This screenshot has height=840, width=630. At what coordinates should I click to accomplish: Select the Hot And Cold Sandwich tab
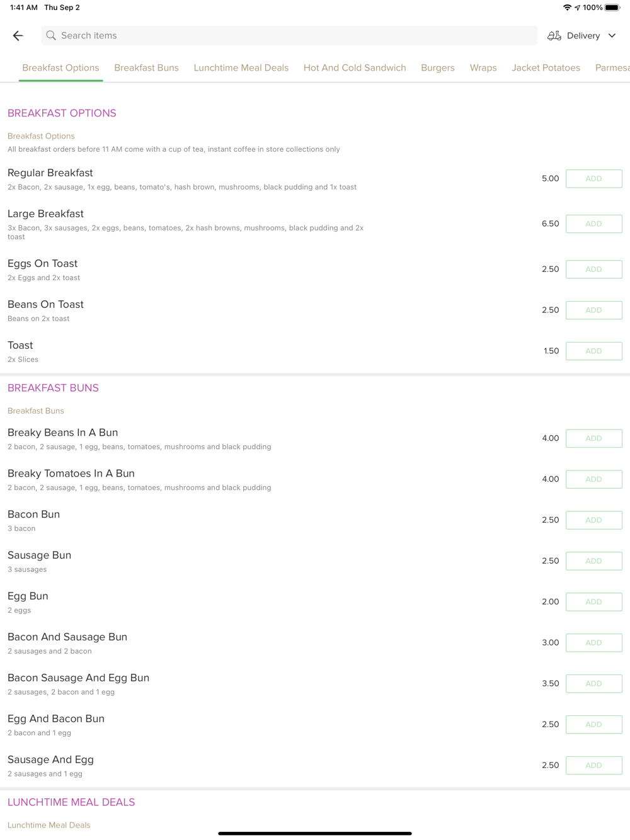click(355, 68)
